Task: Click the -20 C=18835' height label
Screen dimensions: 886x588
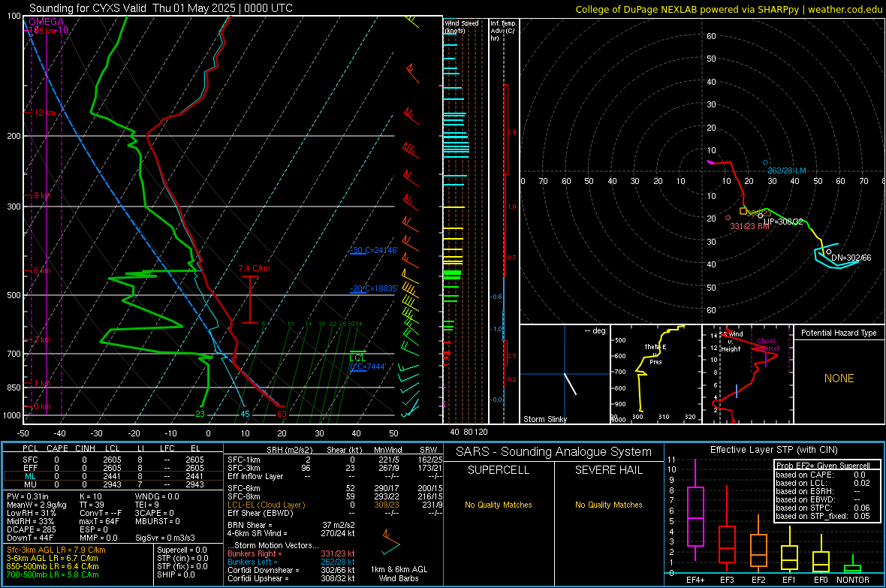Action: 374,288
